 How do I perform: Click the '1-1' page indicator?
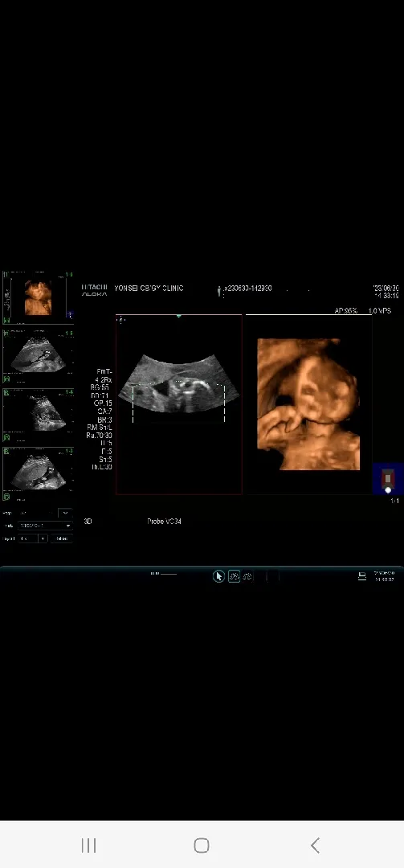tap(394, 501)
